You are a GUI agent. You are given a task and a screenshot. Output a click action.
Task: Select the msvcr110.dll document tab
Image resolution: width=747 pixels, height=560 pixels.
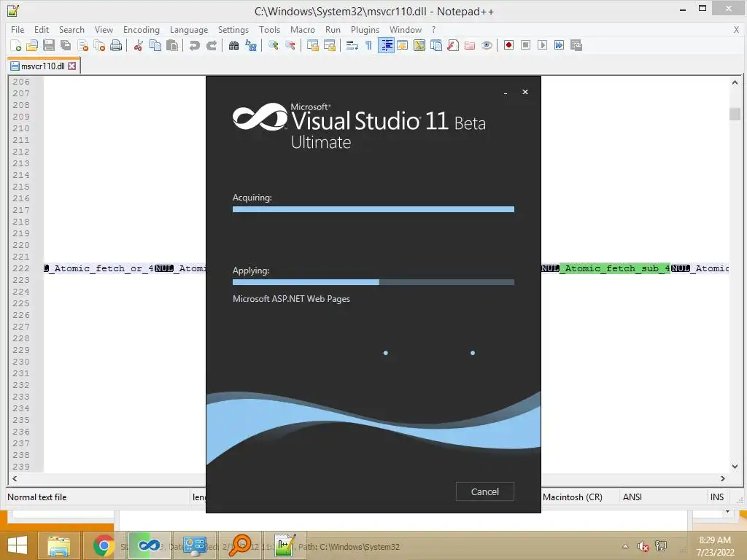[42, 66]
